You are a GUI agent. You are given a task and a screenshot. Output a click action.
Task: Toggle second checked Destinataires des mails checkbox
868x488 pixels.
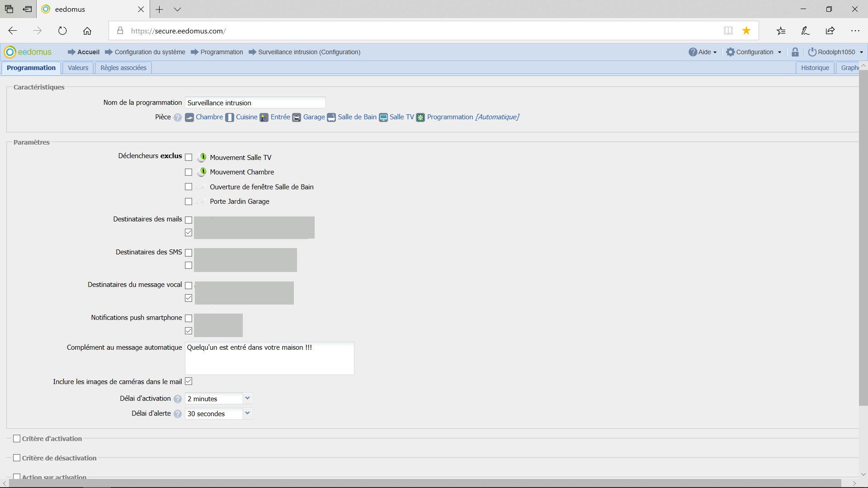point(189,232)
